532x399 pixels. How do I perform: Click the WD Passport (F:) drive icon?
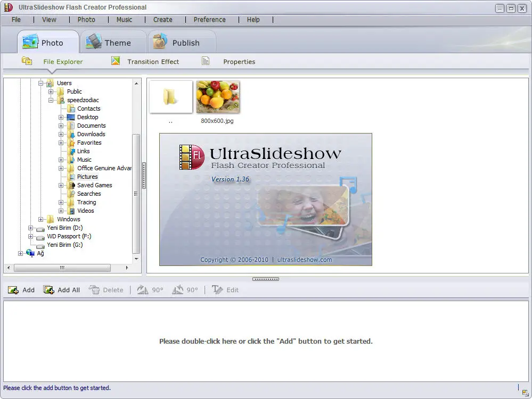click(x=40, y=237)
